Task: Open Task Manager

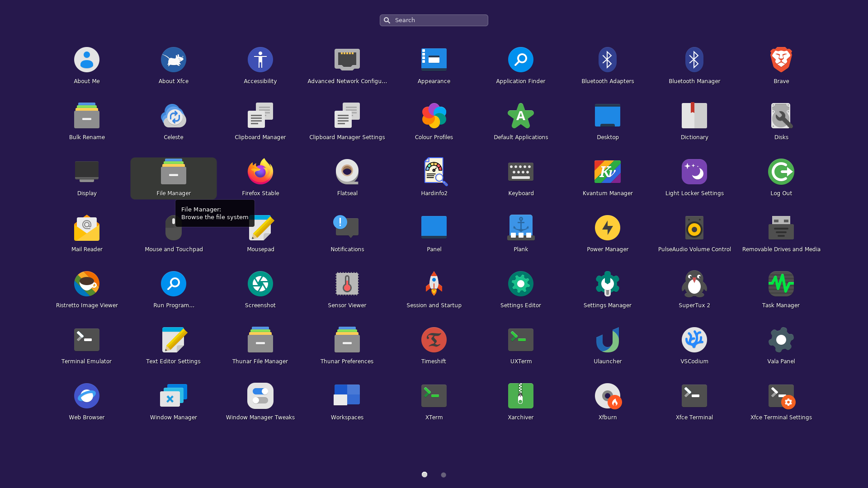Action: [x=781, y=290]
